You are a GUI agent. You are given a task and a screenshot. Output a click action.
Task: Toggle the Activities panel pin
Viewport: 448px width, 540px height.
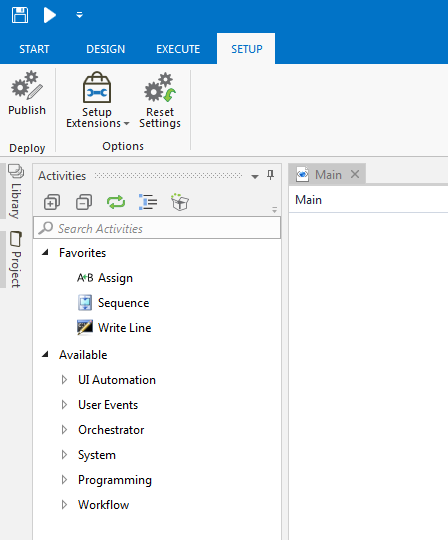click(x=271, y=175)
